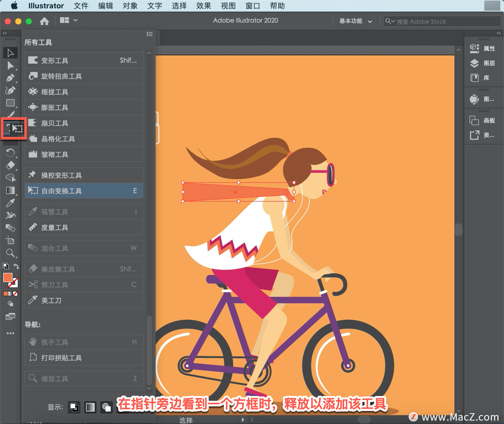Click the Adobe Stock search field
The height and width of the screenshot is (424, 504).
coord(442,21)
